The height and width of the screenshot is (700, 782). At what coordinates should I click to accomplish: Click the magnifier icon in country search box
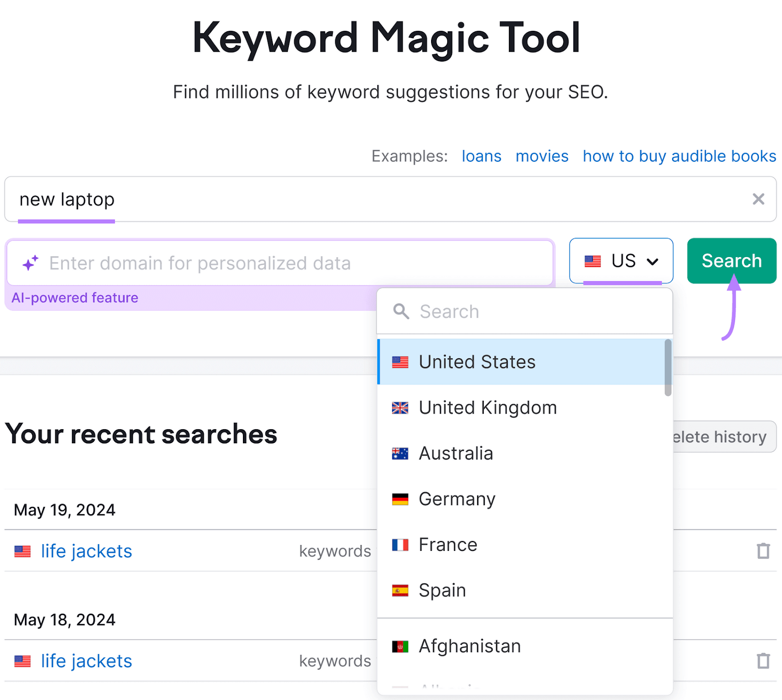tap(401, 311)
